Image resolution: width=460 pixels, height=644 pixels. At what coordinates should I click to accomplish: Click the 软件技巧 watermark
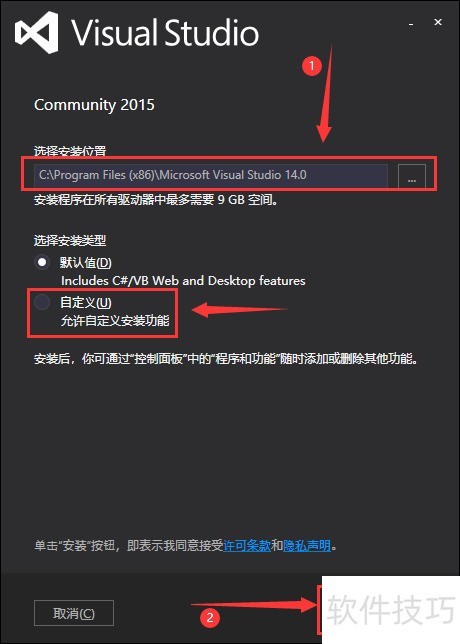pyautogui.click(x=391, y=610)
